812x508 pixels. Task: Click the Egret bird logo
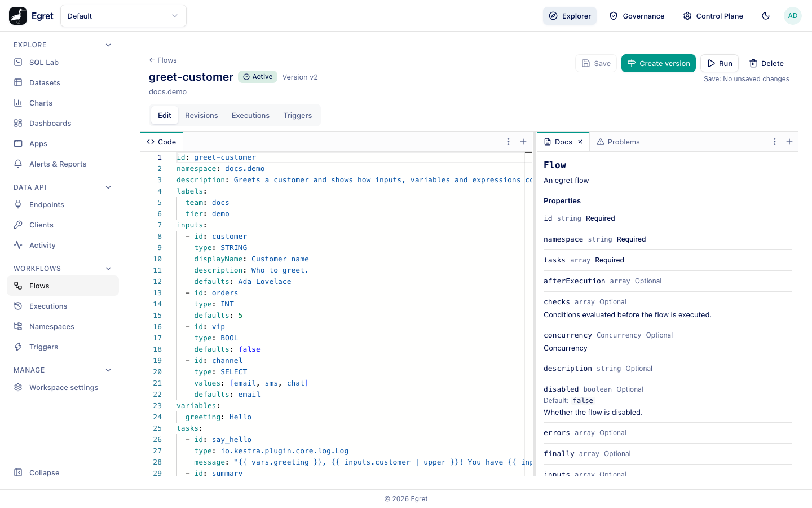18,16
